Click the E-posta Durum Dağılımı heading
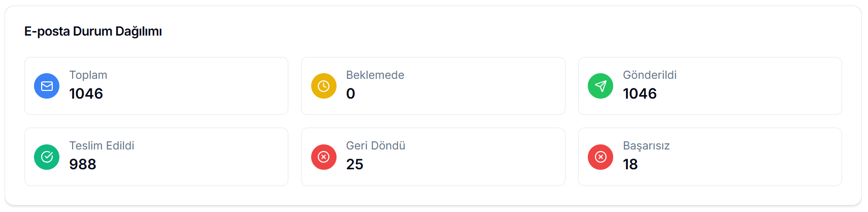Screen dimensions: 868x212 pos(93,31)
